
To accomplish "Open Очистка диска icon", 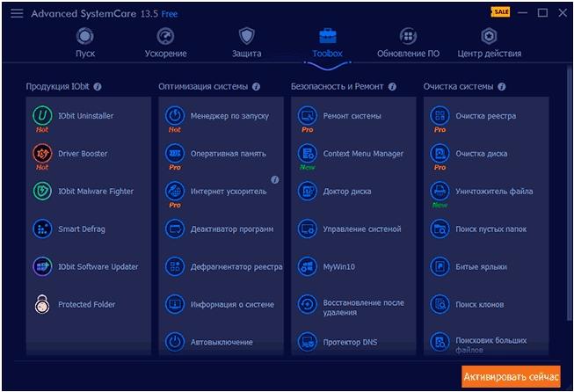I will point(440,153).
